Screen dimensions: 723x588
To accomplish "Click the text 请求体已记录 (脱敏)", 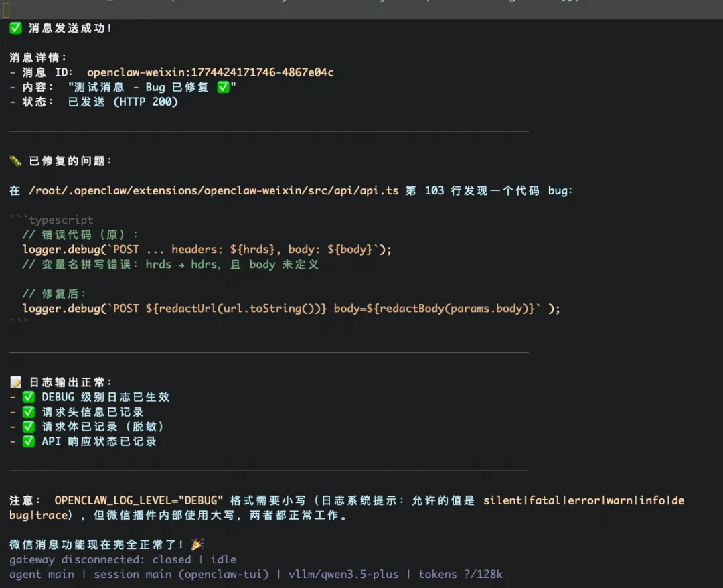I will click(102, 427).
